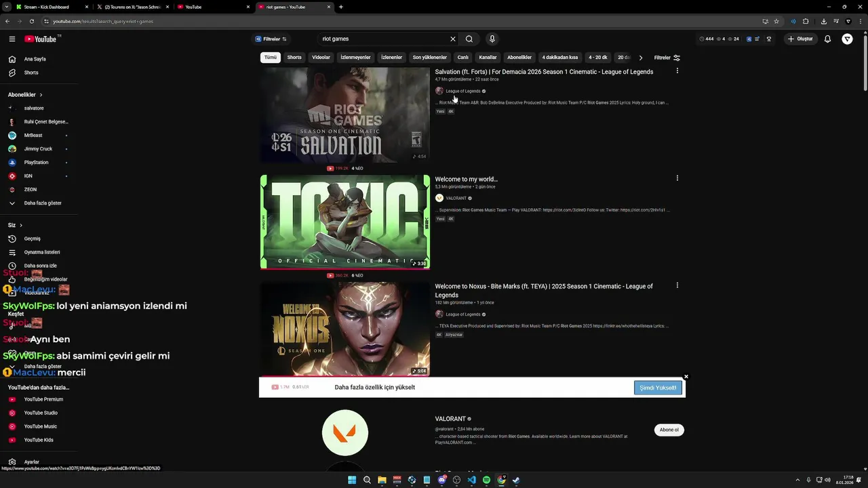
Task: Start voice search with the microphone
Action: coord(492,39)
